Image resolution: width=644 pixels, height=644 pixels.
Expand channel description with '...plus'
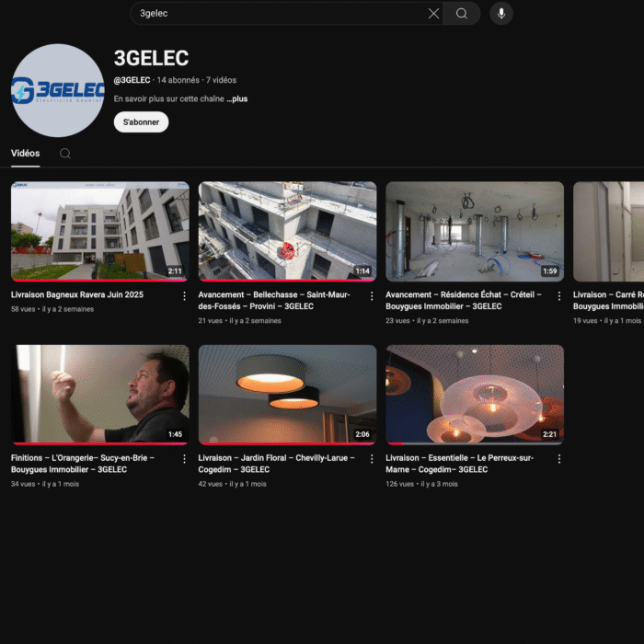tap(237, 98)
